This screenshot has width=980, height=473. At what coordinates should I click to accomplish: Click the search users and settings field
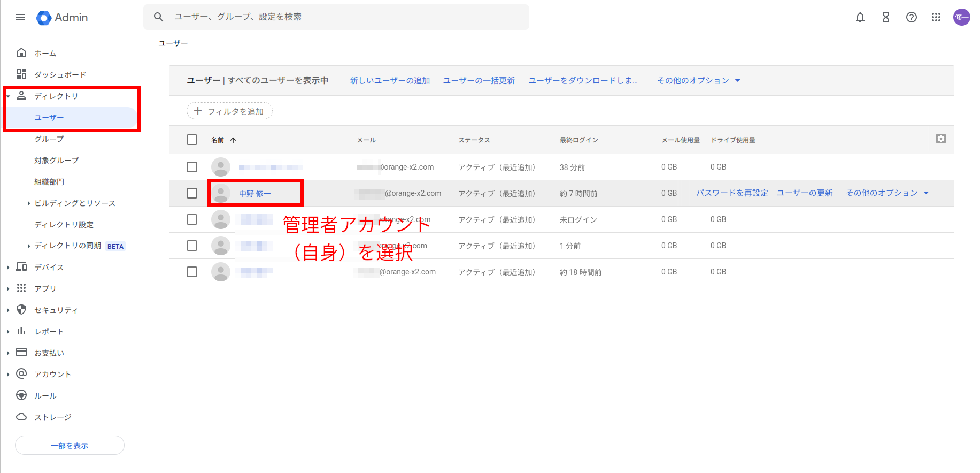[342, 17]
